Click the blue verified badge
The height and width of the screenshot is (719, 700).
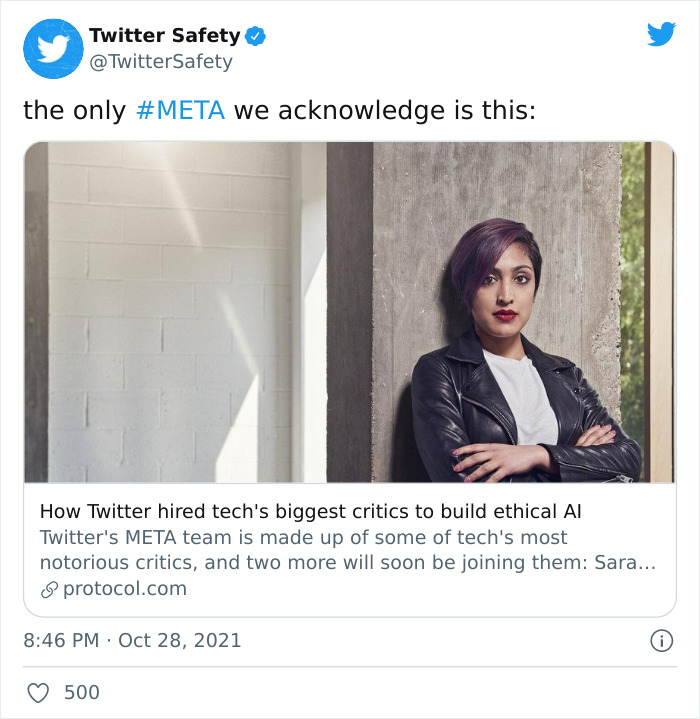click(x=256, y=36)
